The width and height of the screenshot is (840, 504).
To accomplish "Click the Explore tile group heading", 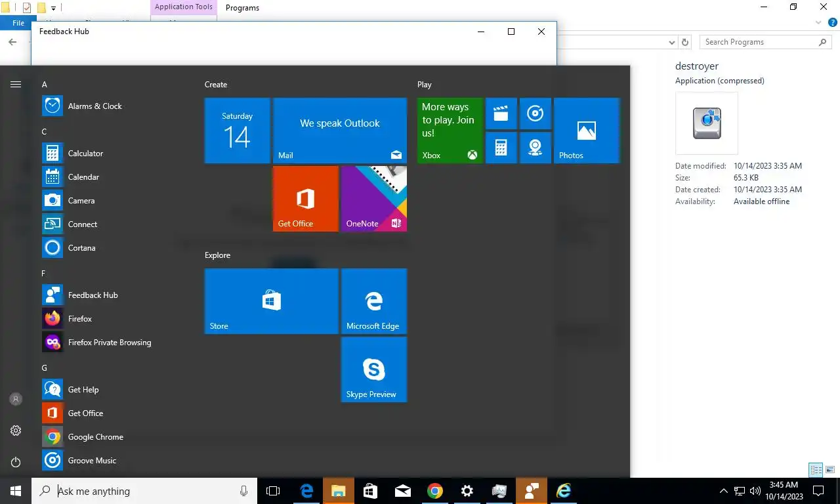I will tap(218, 255).
